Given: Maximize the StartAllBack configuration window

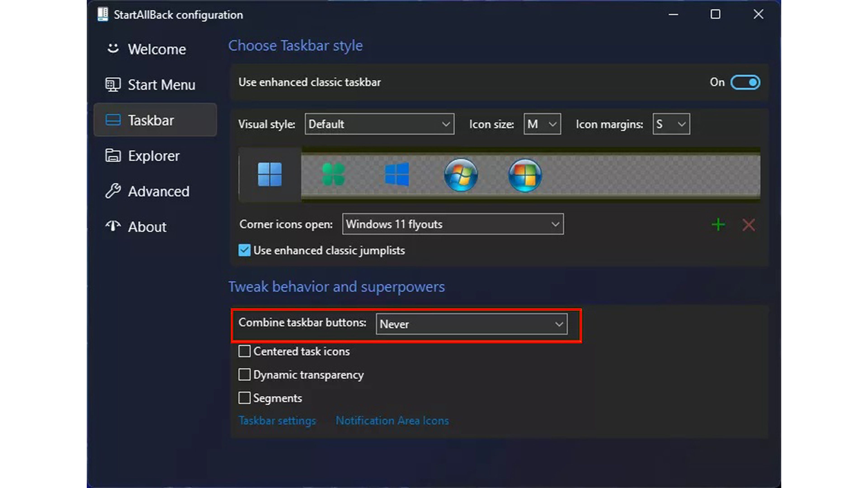Looking at the screenshot, I should coord(715,14).
